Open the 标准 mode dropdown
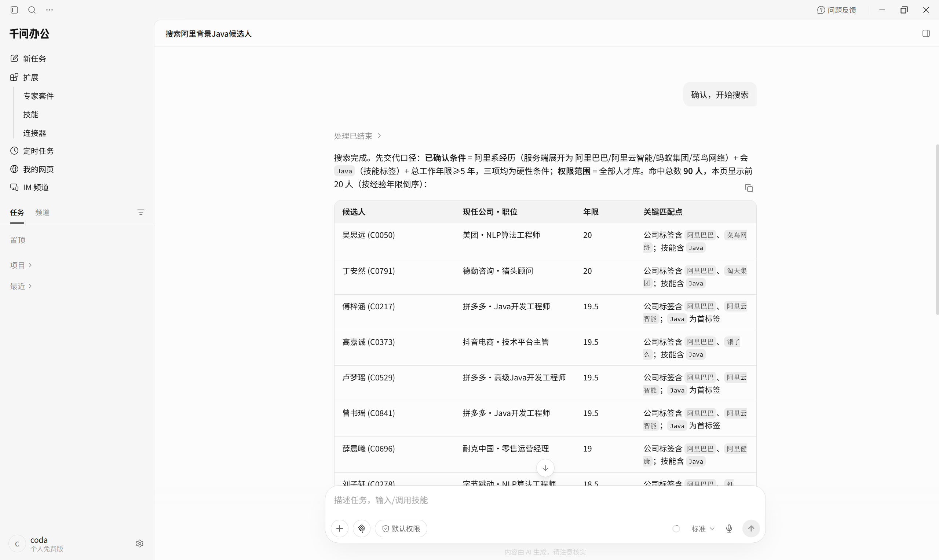This screenshot has width=939, height=560. click(703, 529)
